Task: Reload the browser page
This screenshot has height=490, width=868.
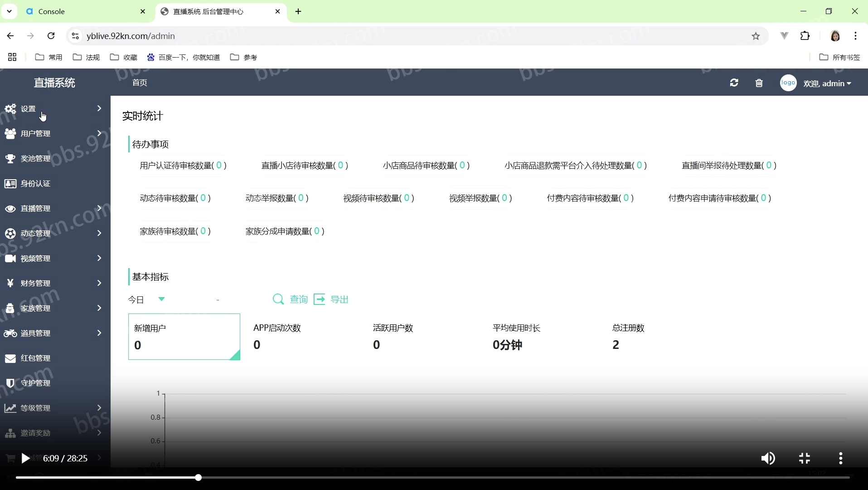Action: pos(51,35)
